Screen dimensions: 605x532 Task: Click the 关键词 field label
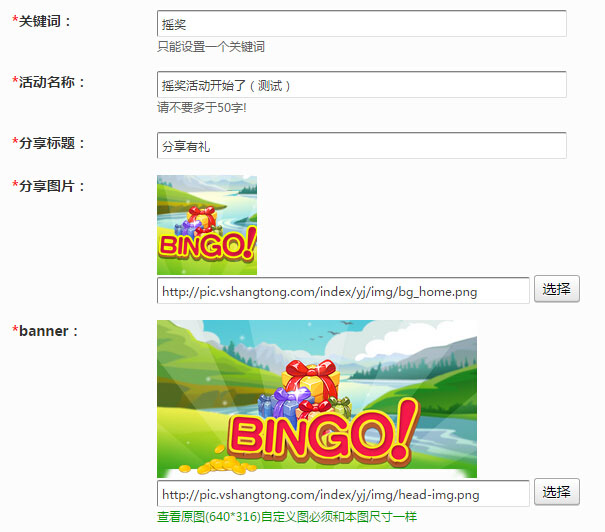point(41,21)
